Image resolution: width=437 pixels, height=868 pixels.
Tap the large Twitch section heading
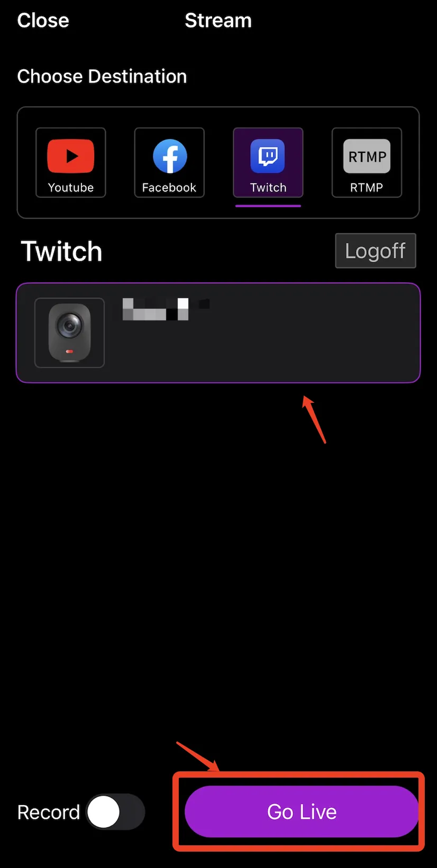click(61, 251)
